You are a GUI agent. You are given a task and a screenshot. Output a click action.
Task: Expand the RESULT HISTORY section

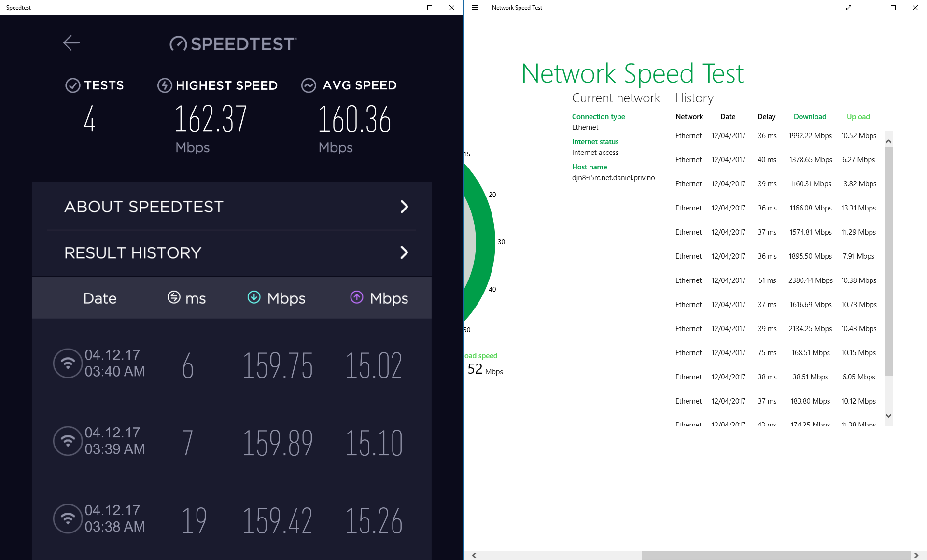(235, 252)
